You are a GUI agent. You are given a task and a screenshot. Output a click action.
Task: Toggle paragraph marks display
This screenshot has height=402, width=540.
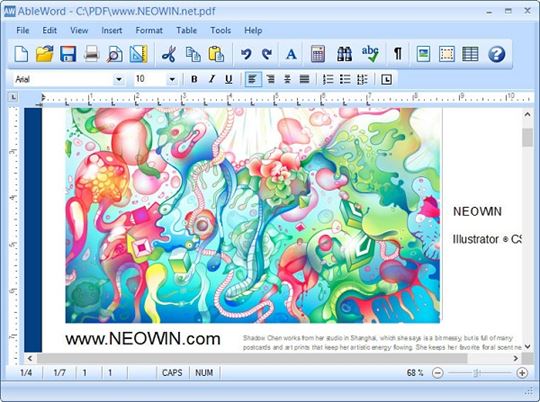point(398,54)
